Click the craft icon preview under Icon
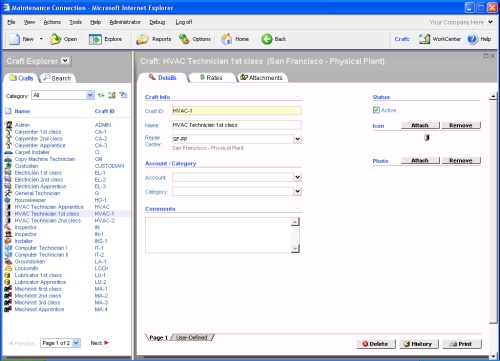This screenshot has width=500, height=361. tap(426, 137)
